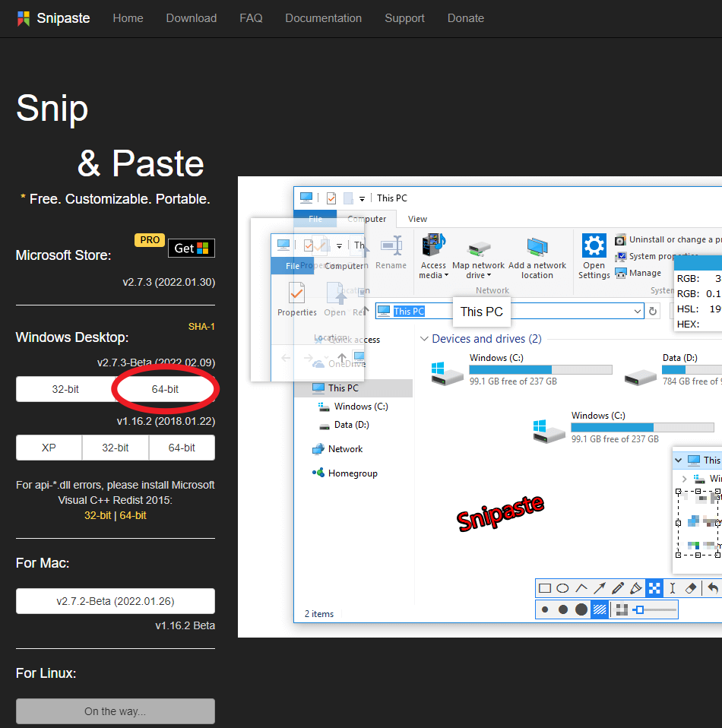Open the quick access toolbar dropdown in title bar

pyautogui.click(x=362, y=198)
